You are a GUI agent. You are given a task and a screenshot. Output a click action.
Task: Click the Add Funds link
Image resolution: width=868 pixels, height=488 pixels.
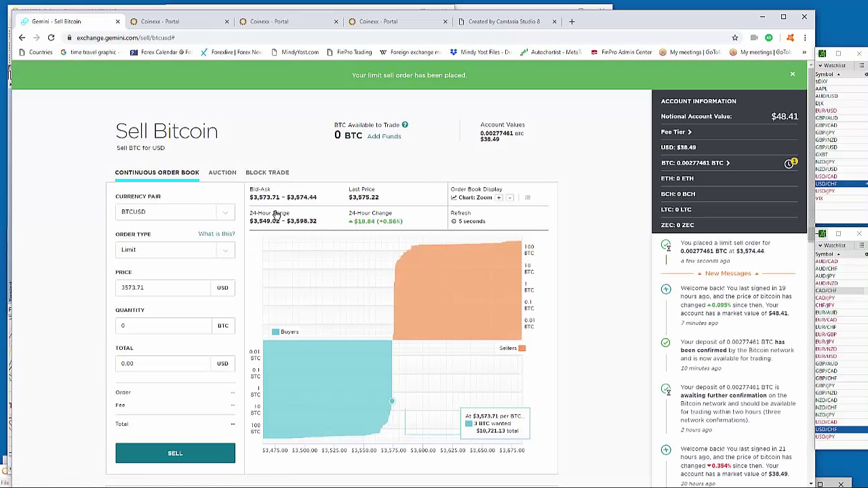pyautogui.click(x=384, y=136)
